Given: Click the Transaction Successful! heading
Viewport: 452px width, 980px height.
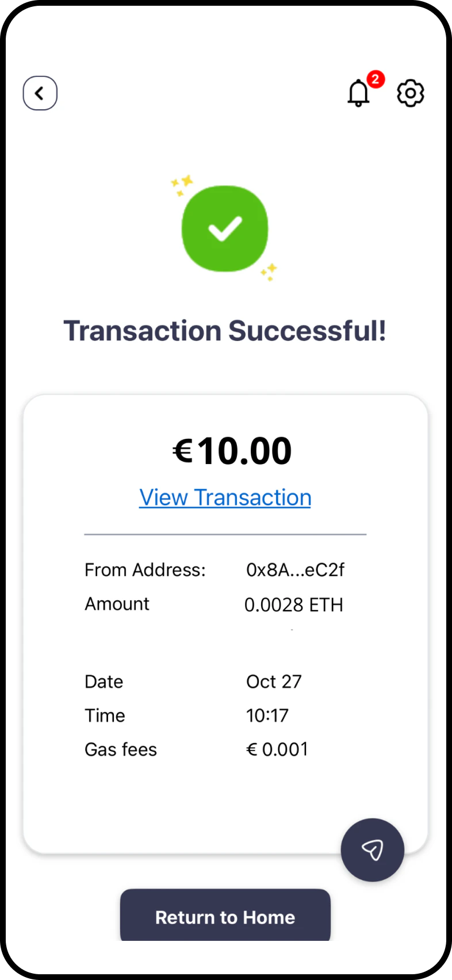Looking at the screenshot, I should click(225, 331).
